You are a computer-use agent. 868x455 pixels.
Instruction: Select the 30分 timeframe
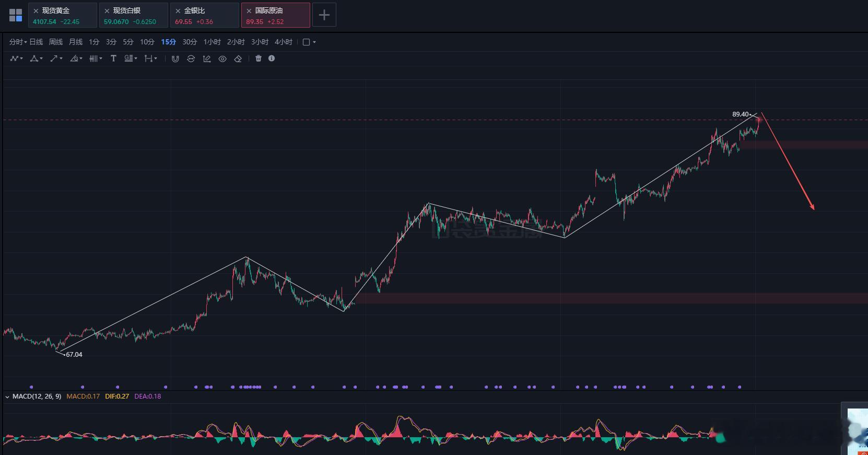(x=190, y=42)
